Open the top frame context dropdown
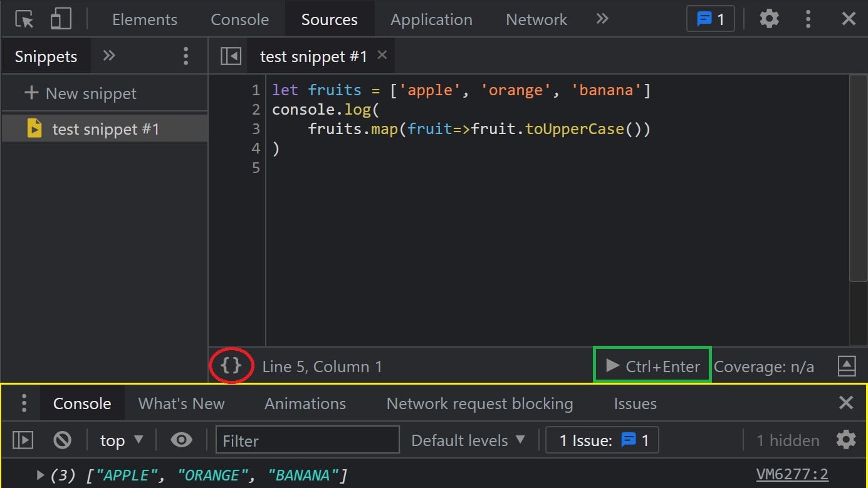The width and height of the screenshot is (868, 488). point(120,440)
